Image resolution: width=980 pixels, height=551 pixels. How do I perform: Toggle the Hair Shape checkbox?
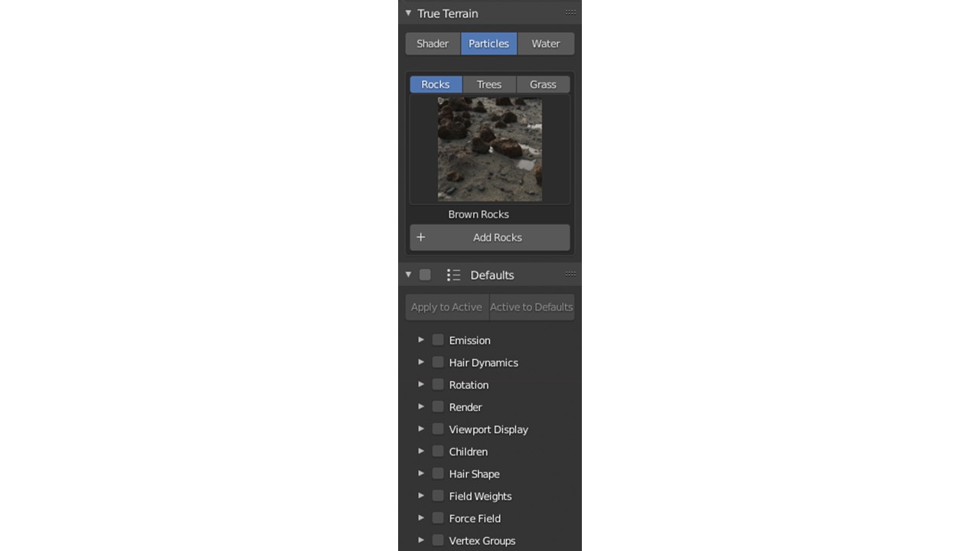pos(438,473)
